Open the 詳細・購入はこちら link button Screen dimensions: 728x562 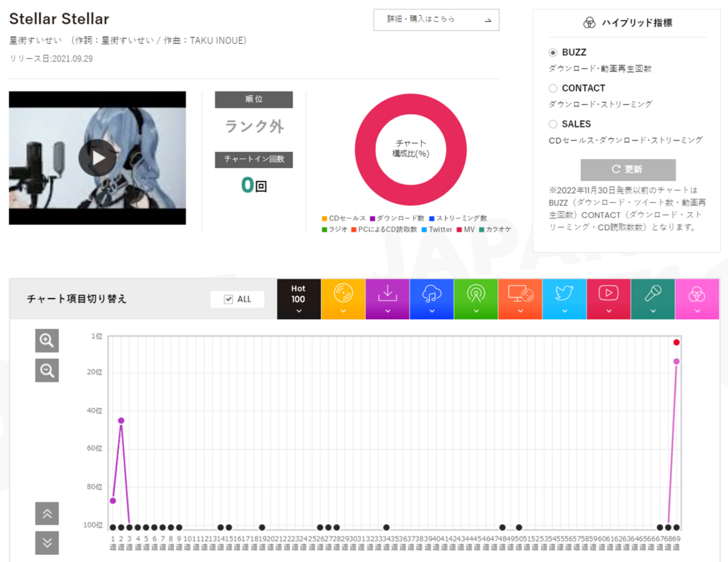coord(436,20)
